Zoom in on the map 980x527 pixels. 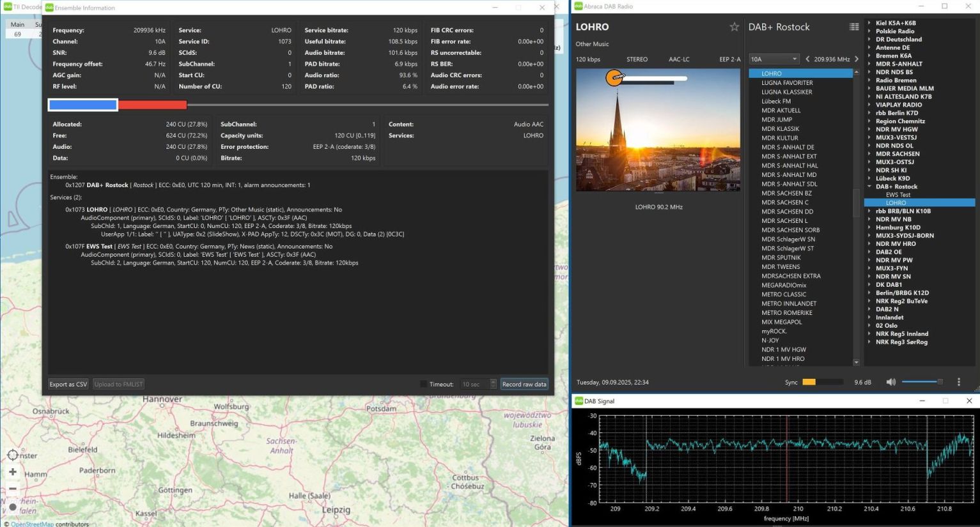point(13,472)
